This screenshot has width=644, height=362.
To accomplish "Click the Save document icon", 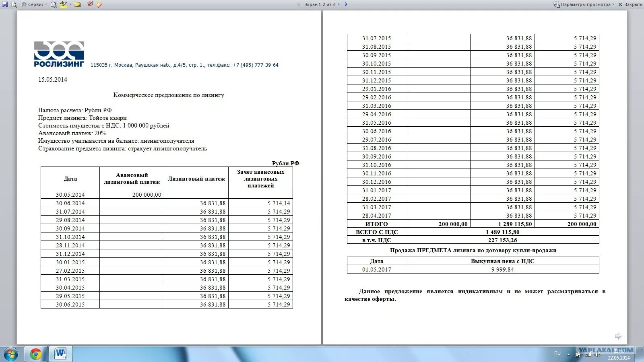I will 5,4.
